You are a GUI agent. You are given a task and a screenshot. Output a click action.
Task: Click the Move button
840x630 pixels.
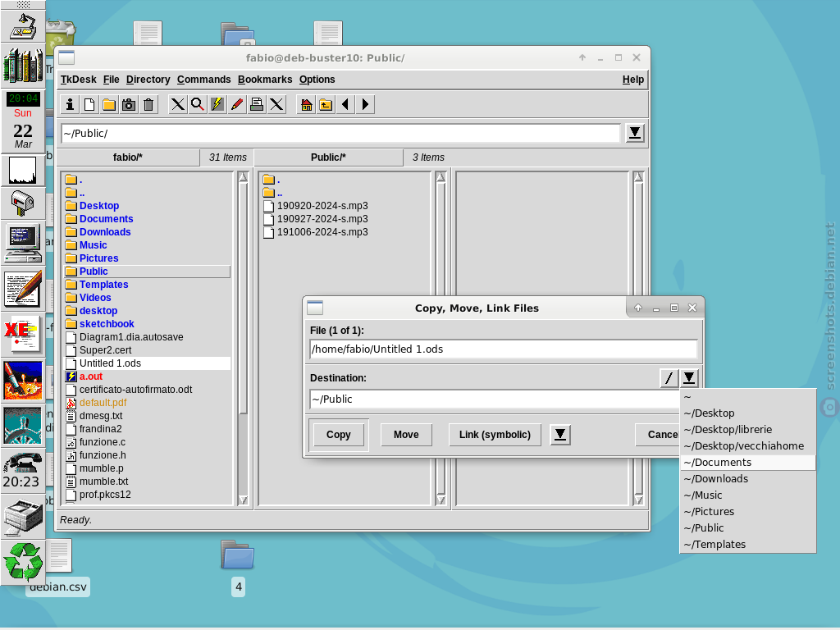coord(406,435)
